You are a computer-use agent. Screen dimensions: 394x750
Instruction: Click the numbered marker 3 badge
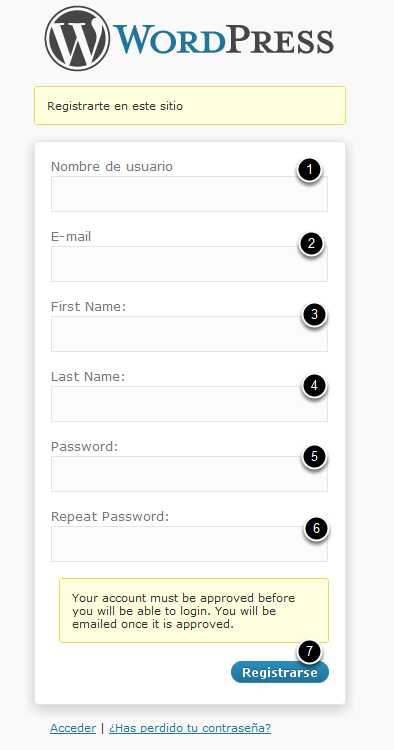[314, 315]
